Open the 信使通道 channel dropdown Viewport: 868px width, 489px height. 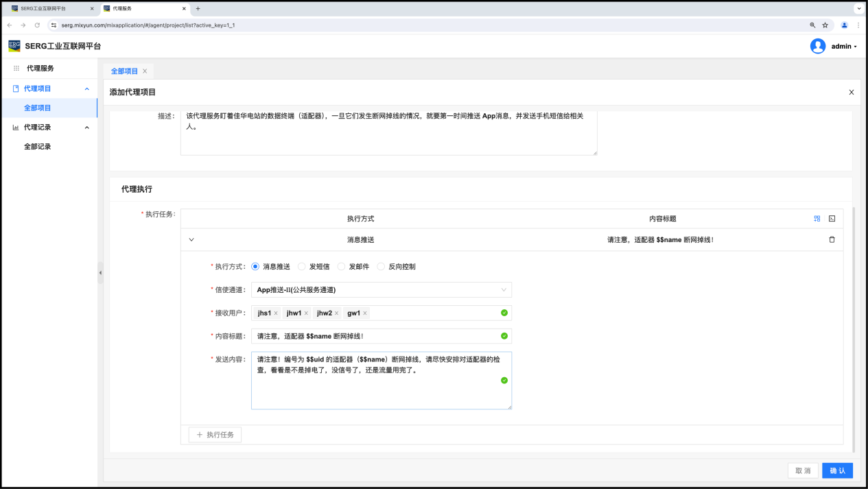(381, 290)
